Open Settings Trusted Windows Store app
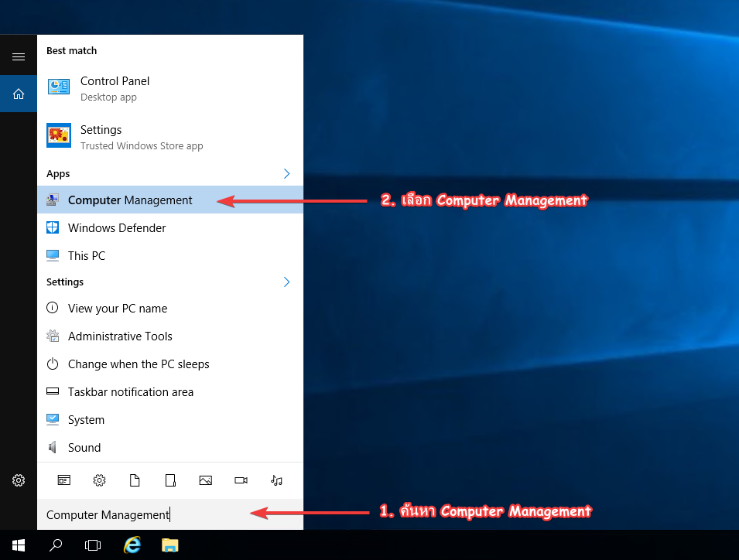 (x=170, y=137)
